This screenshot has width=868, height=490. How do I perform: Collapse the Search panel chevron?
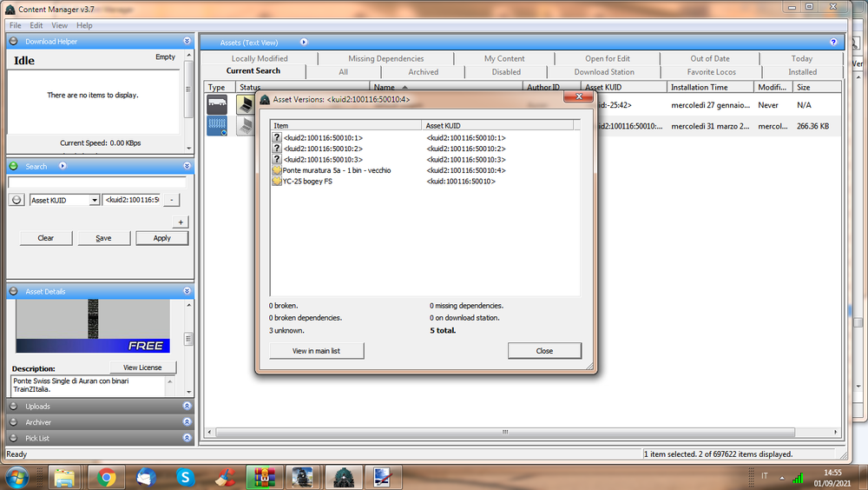point(187,166)
